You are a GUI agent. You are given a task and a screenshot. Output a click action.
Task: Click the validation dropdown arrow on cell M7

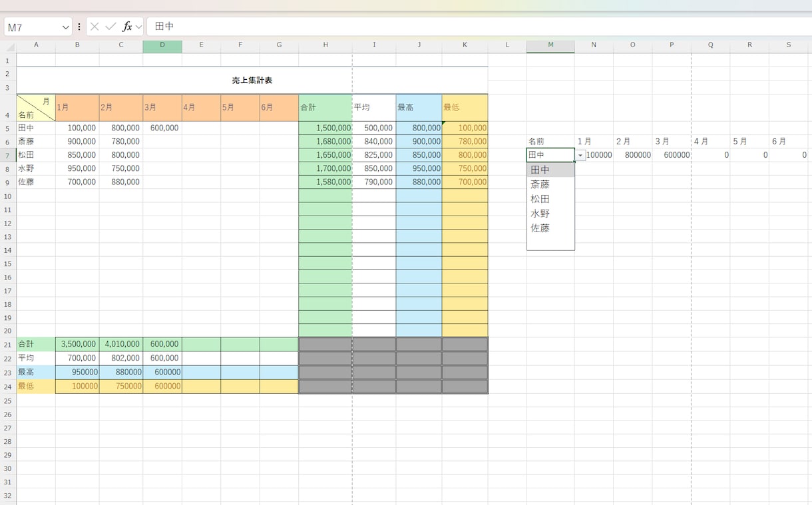(580, 155)
